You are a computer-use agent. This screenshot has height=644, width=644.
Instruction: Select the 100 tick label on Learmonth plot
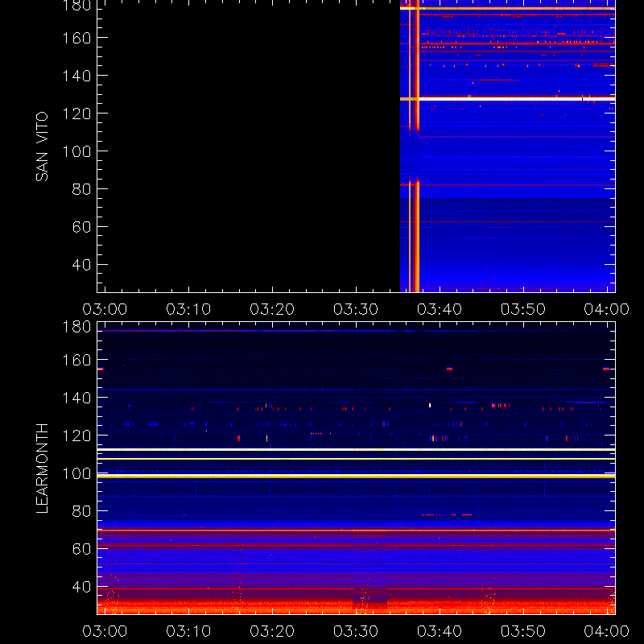(76, 474)
